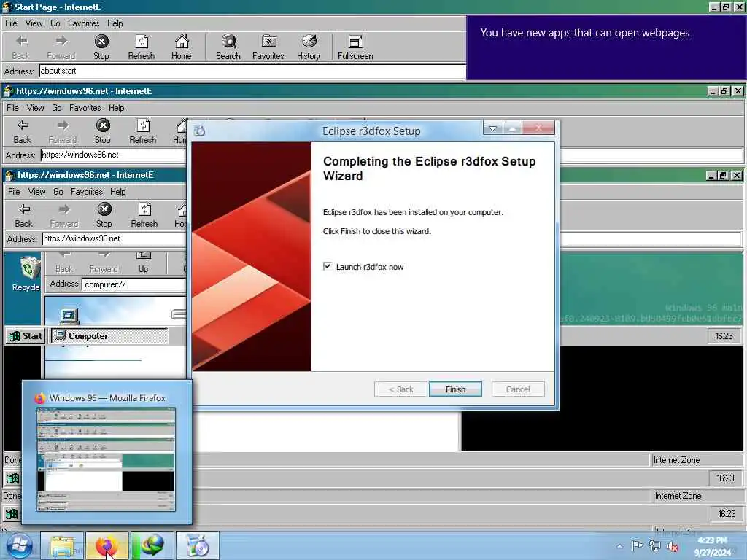Viewport: 747px width, 560px height.
Task: Click the muted volume tray icon
Action: coord(673,547)
